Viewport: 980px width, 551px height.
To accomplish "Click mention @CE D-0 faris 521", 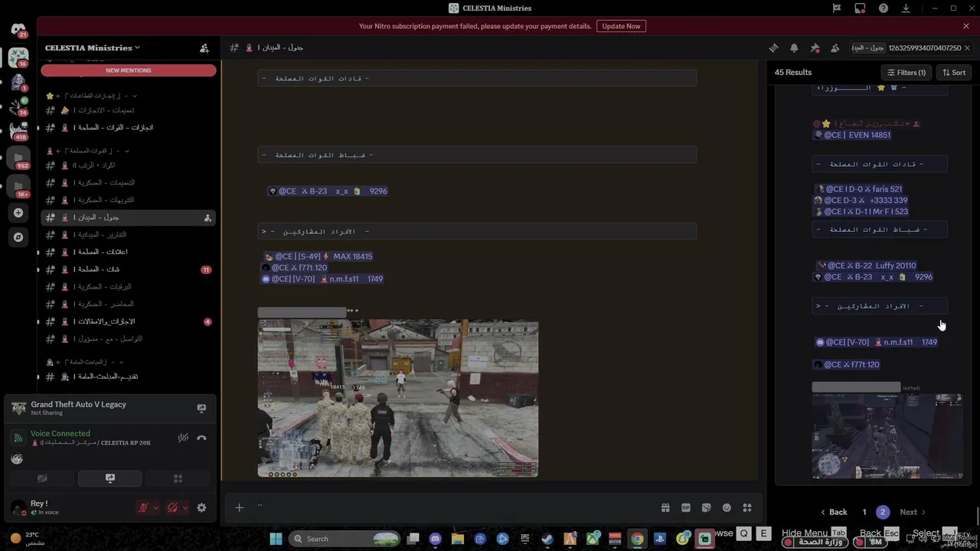I will pyautogui.click(x=859, y=189).
